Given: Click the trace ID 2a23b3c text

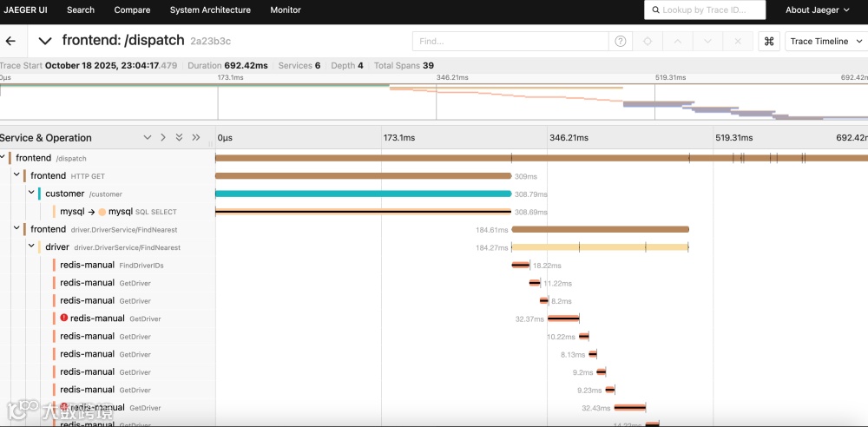Looking at the screenshot, I should point(210,41).
